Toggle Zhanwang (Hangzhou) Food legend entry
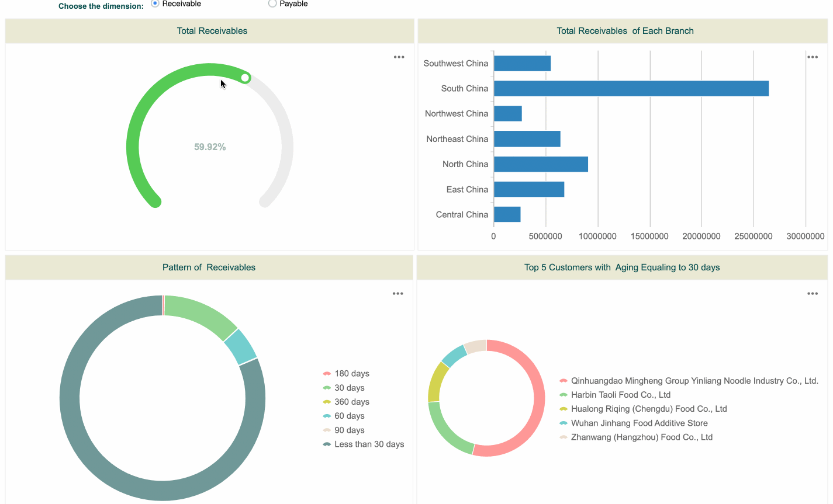 636,437
